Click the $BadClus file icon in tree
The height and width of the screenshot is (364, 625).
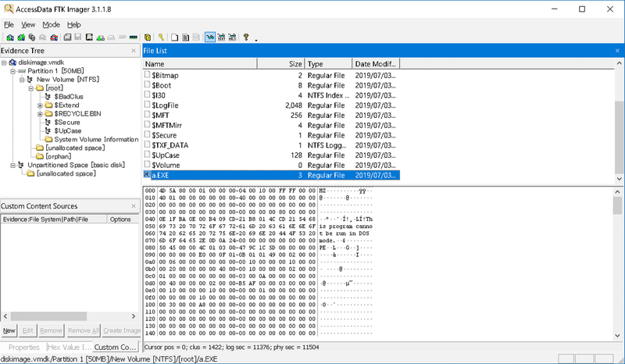point(48,97)
